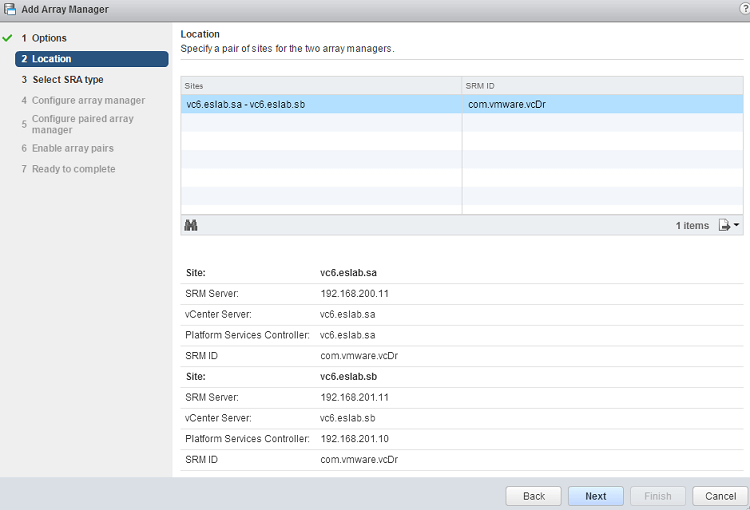Select step 6 Enable array pairs
The width and height of the screenshot is (750, 510).
click(72, 148)
